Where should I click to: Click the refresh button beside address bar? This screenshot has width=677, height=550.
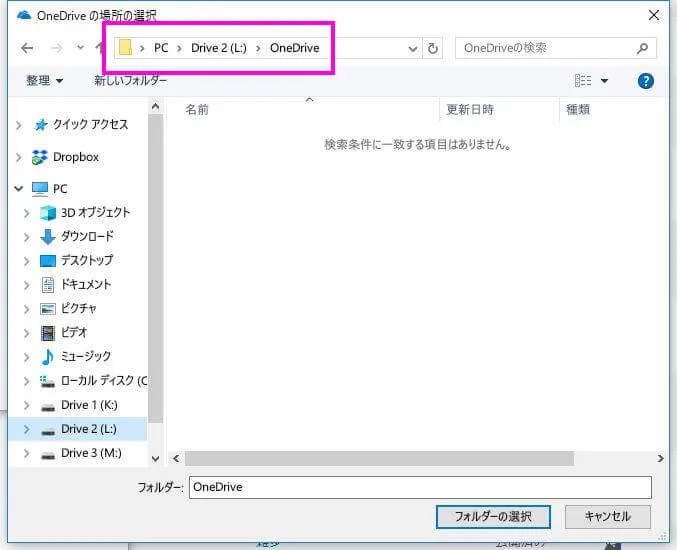coord(433,48)
